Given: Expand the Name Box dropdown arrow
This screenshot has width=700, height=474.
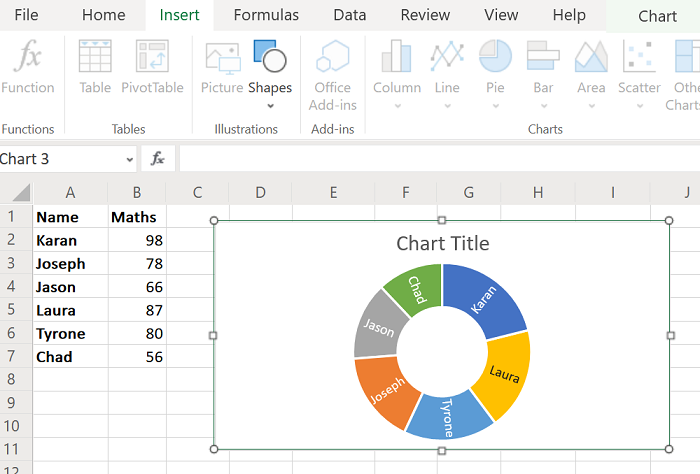Looking at the screenshot, I should (x=130, y=160).
